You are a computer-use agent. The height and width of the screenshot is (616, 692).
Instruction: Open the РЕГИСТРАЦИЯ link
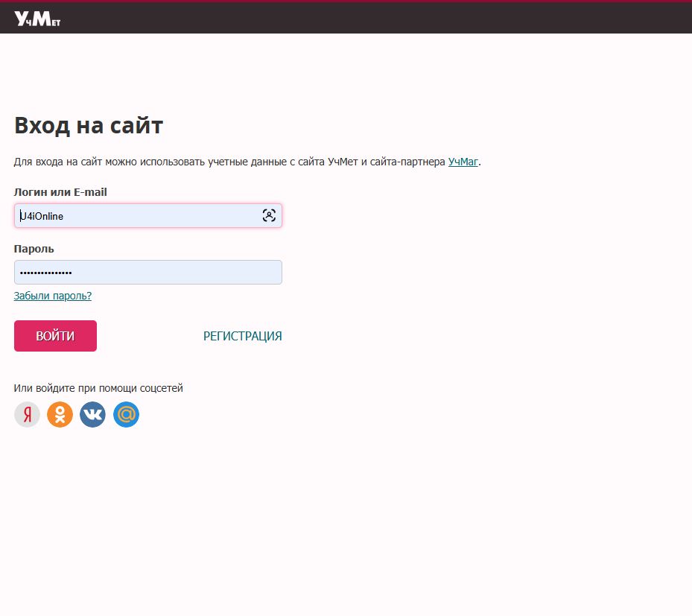tap(242, 336)
